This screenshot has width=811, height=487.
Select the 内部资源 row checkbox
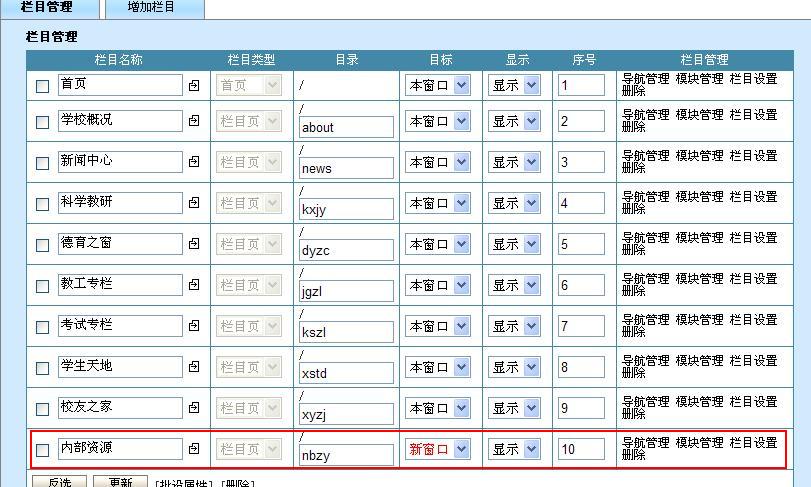tap(42, 451)
